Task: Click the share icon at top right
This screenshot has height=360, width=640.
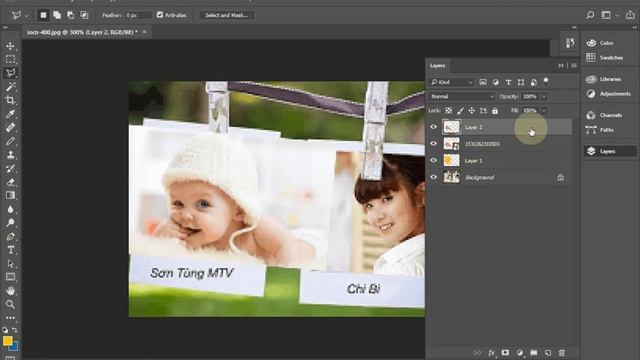Action: pos(630,15)
